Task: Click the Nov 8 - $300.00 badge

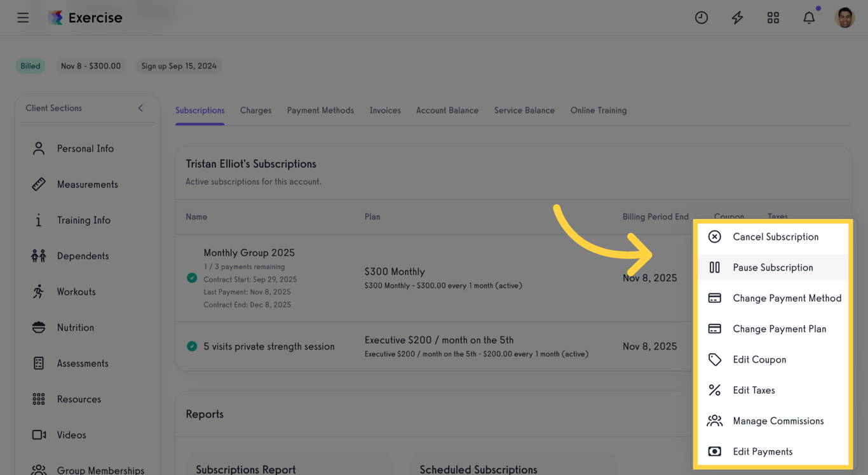Action: [x=91, y=66]
